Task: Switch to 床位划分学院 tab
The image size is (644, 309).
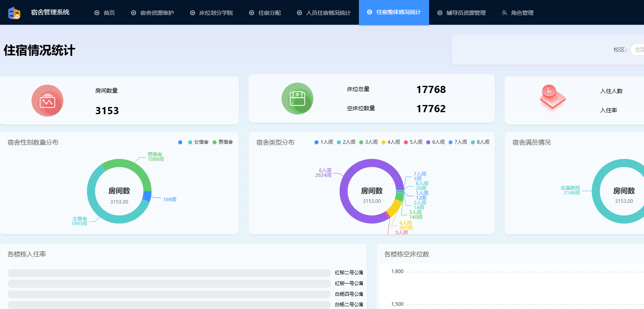Action: pos(216,13)
